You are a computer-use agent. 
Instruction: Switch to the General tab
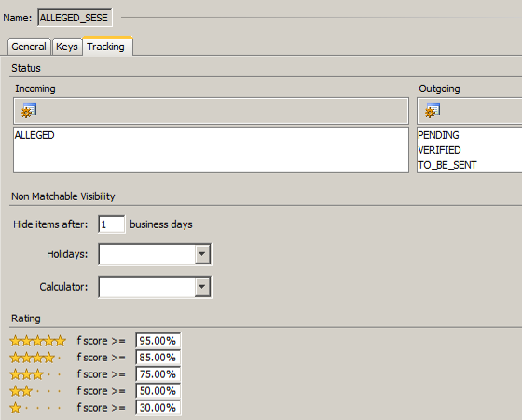[x=29, y=47]
